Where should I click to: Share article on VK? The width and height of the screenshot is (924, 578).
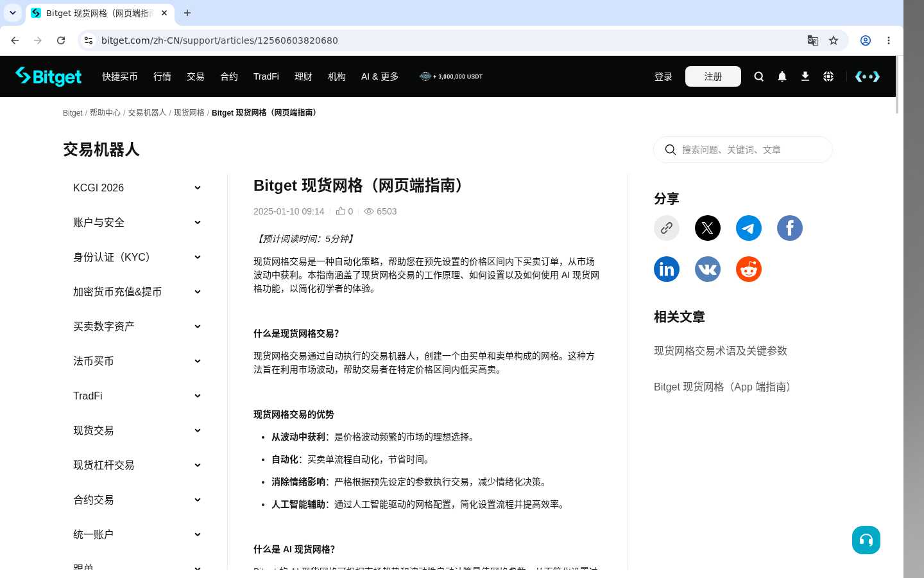click(x=708, y=269)
